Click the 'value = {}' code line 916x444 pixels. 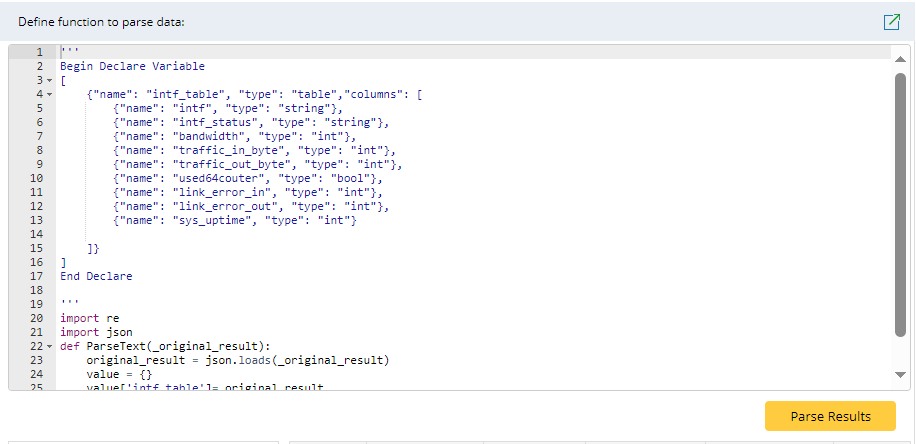point(119,374)
